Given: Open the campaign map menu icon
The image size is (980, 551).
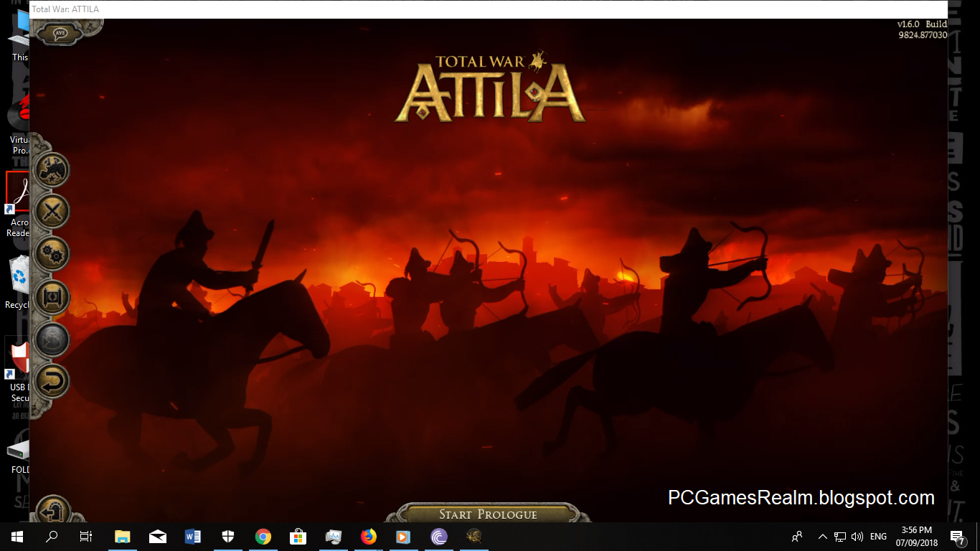Looking at the screenshot, I should [52, 170].
